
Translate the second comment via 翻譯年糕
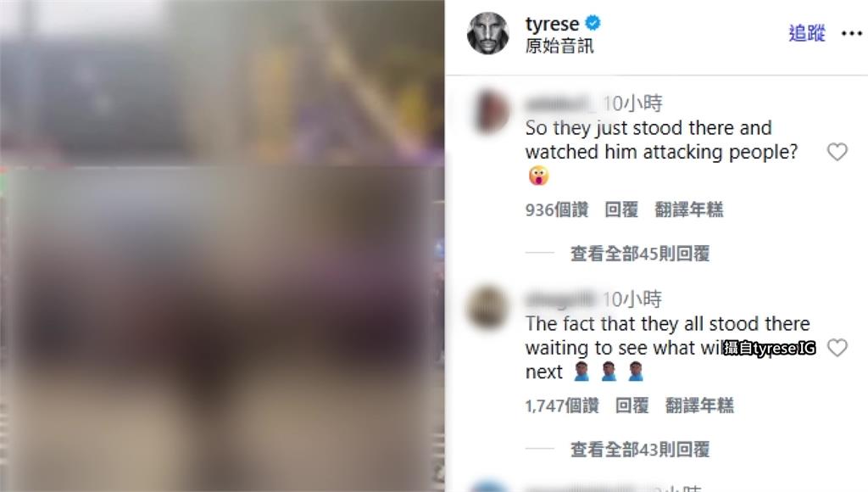click(x=699, y=405)
